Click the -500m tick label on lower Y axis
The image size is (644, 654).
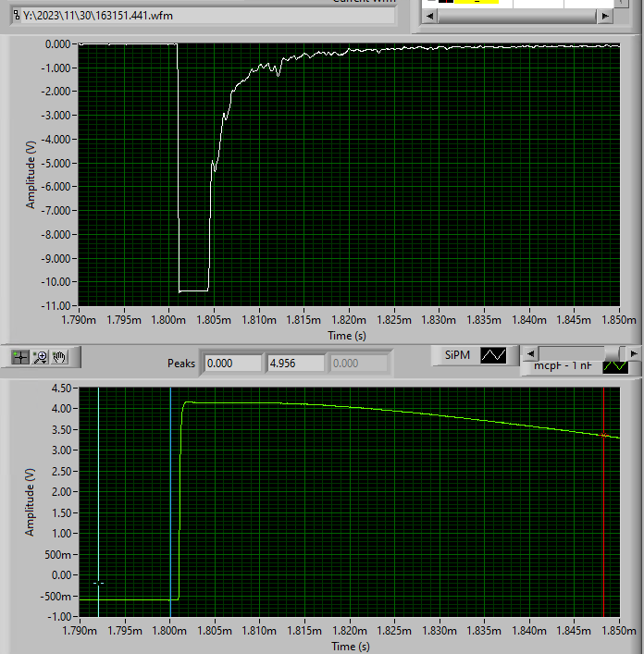56,597
